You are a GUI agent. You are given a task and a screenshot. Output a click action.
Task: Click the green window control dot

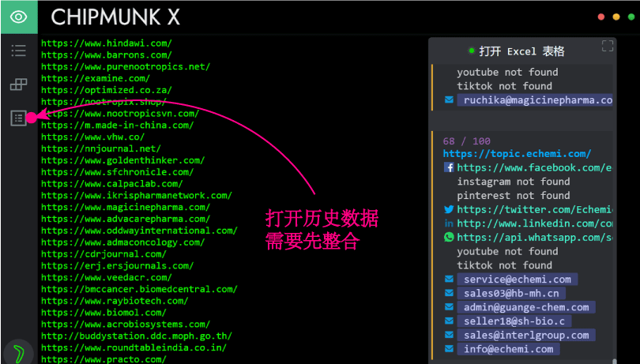pyautogui.click(x=631, y=17)
